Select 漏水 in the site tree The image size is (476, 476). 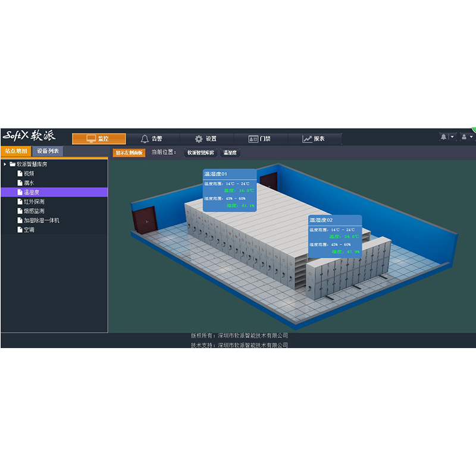(x=29, y=183)
